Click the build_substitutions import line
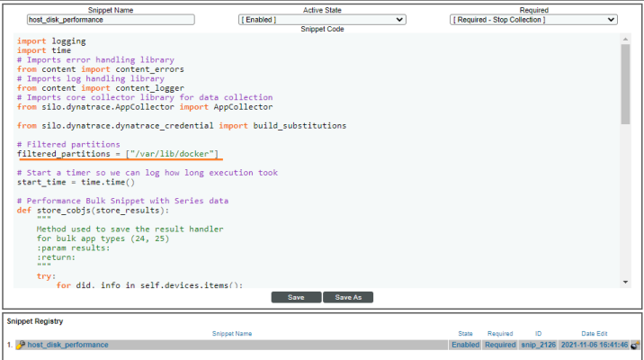The height and width of the screenshot is (360, 644). coord(182,126)
